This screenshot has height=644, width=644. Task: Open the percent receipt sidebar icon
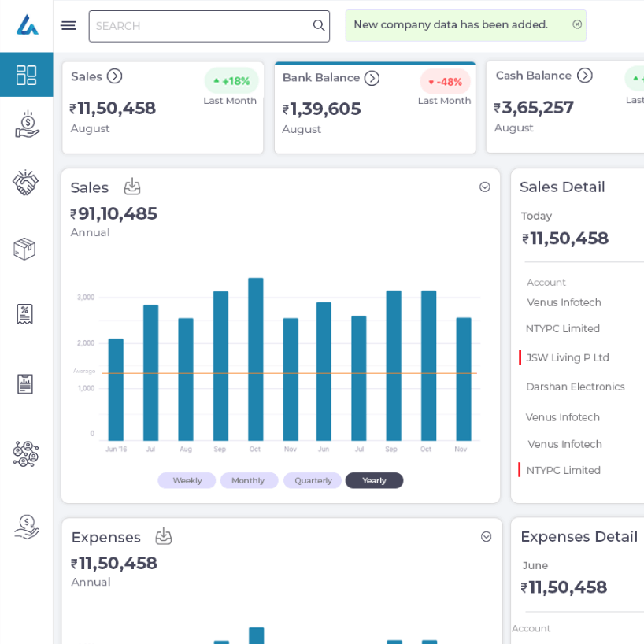[24, 314]
